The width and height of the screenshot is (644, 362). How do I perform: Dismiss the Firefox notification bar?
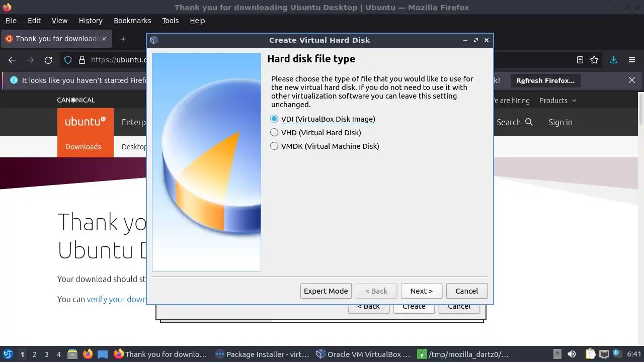tap(632, 80)
